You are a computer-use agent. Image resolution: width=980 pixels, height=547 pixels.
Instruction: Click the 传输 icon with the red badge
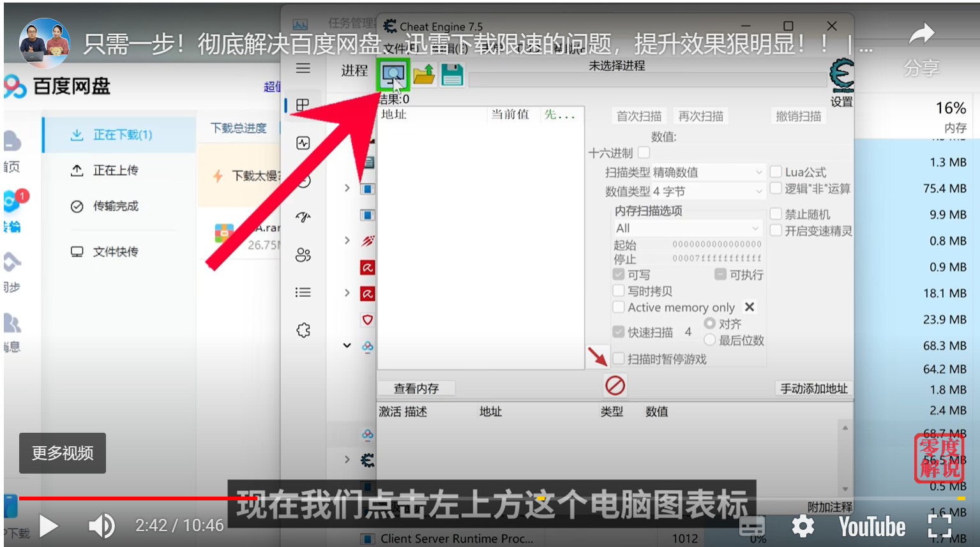point(14,200)
